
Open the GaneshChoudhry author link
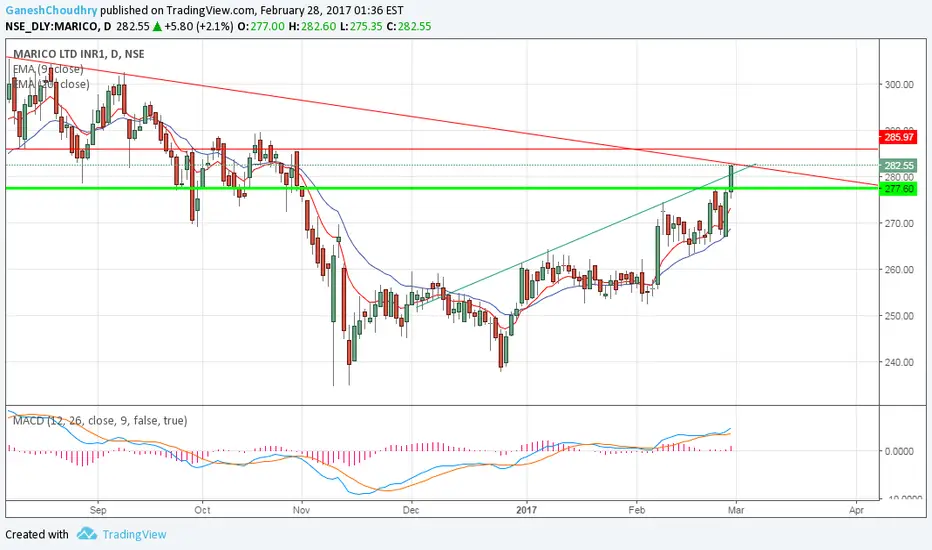[51, 10]
